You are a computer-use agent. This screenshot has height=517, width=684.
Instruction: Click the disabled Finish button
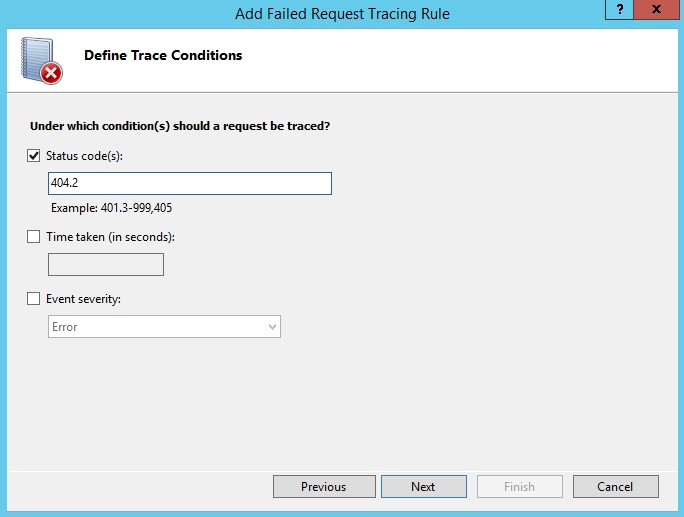click(x=520, y=486)
